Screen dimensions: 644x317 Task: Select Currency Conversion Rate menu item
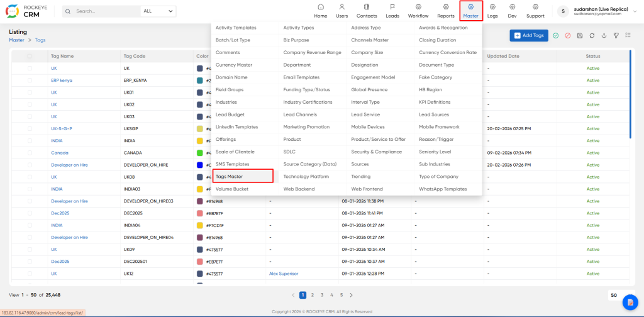point(448,53)
